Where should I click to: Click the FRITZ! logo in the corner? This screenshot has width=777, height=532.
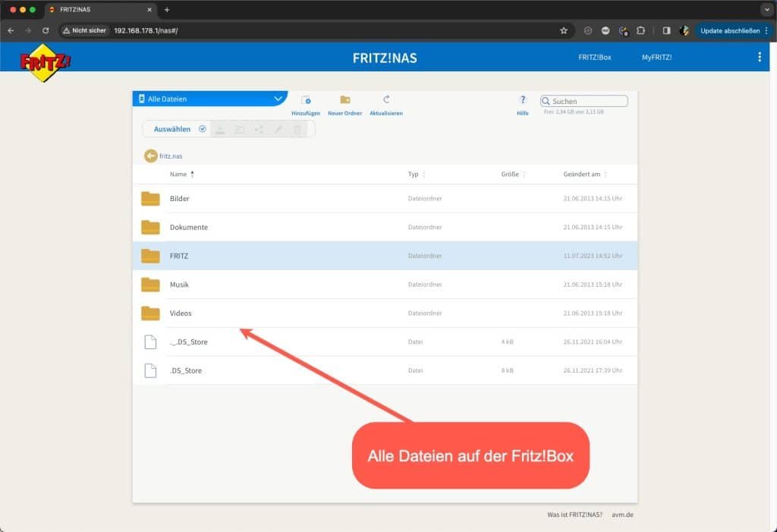point(42,59)
